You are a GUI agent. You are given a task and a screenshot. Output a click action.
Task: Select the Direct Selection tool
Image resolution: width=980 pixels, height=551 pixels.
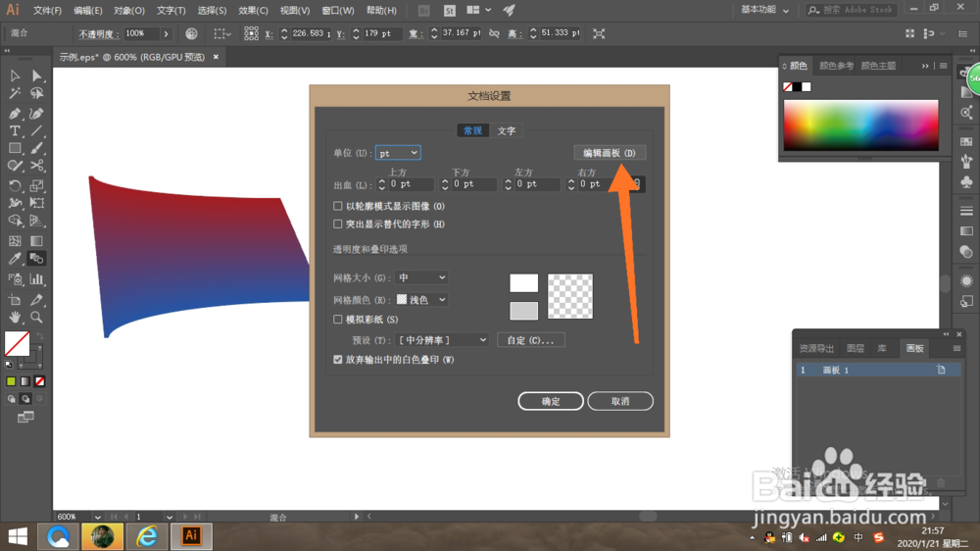pyautogui.click(x=37, y=75)
